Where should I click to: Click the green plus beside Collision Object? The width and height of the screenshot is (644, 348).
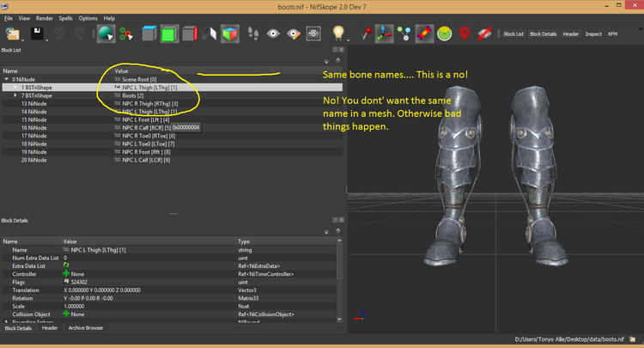tap(66, 314)
